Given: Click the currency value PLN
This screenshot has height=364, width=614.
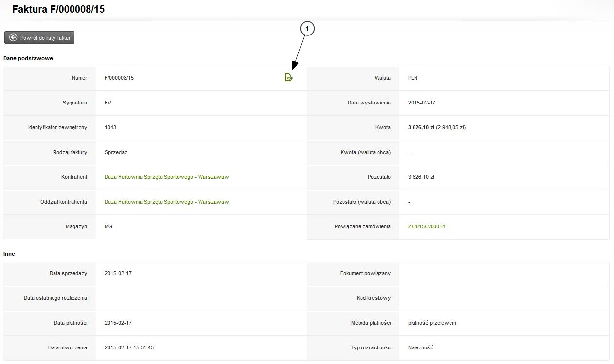Looking at the screenshot, I should point(413,78).
